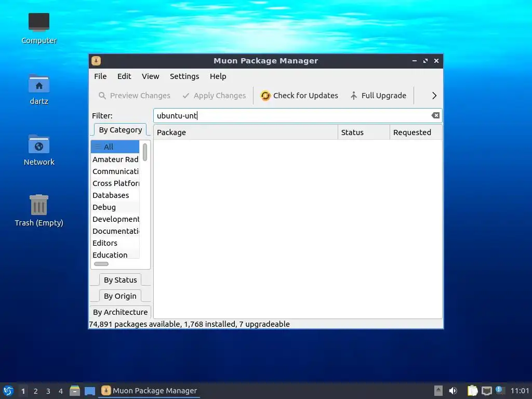Select the Amateur Radio category

115,159
